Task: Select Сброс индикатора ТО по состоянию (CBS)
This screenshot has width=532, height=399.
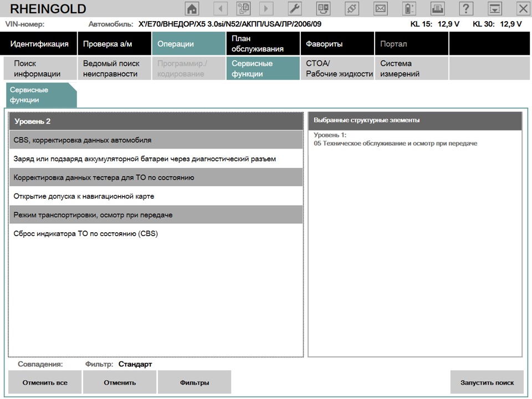Action: pyautogui.click(x=156, y=233)
